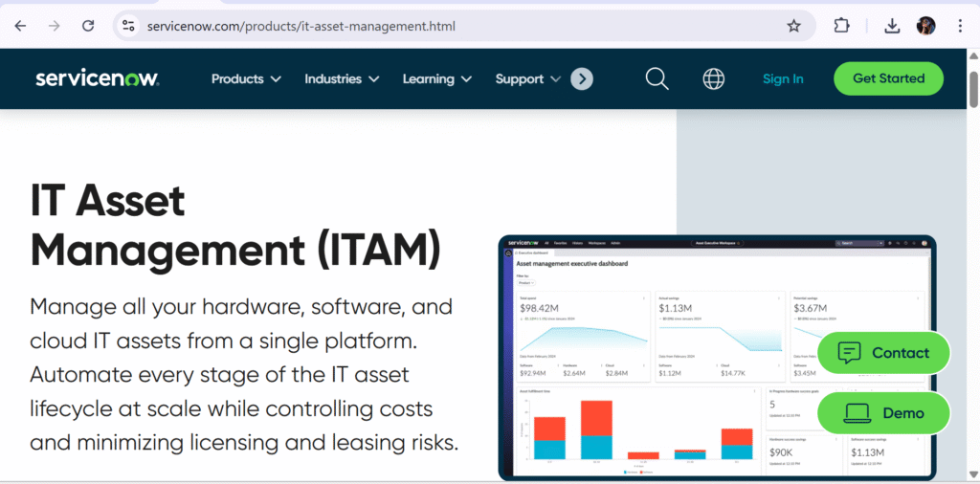Image resolution: width=980 pixels, height=484 pixels.
Task: Click the page vertical scrollbar thumb
Action: [973, 89]
